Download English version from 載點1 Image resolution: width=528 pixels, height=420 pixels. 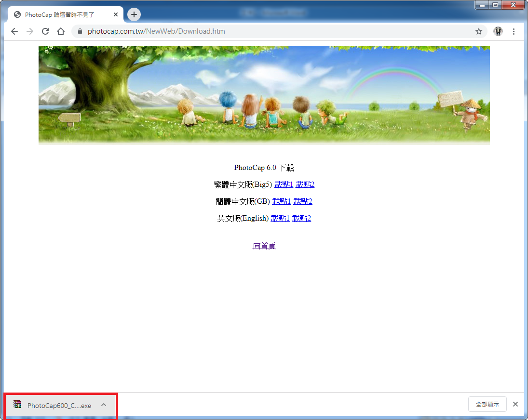point(280,219)
